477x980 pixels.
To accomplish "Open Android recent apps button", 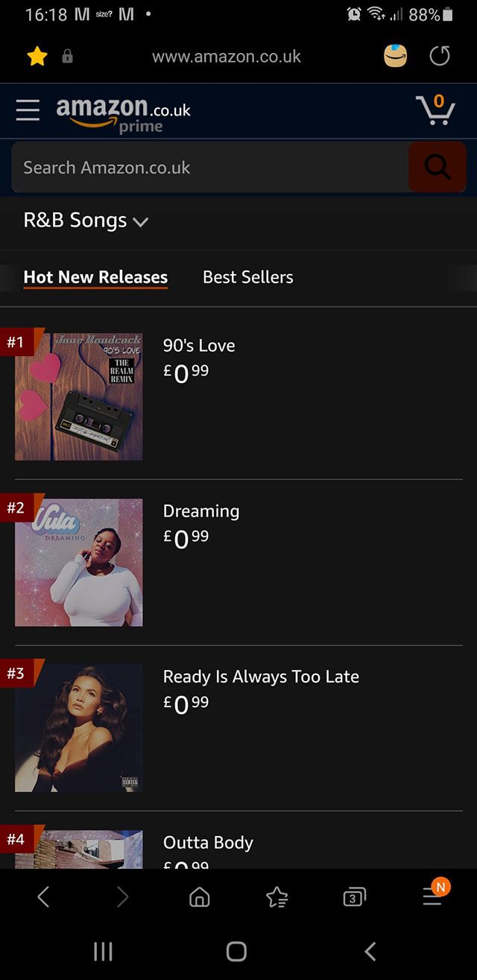I will click(x=103, y=951).
